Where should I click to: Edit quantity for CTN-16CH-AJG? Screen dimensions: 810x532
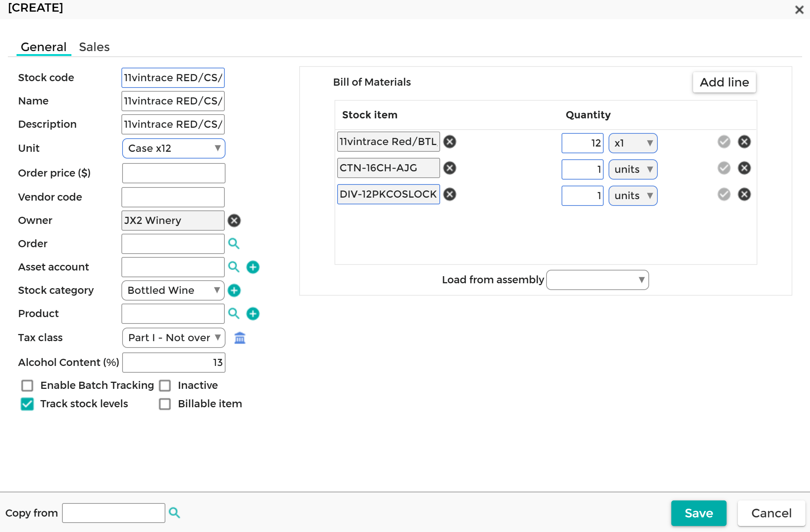pyautogui.click(x=582, y=169)
